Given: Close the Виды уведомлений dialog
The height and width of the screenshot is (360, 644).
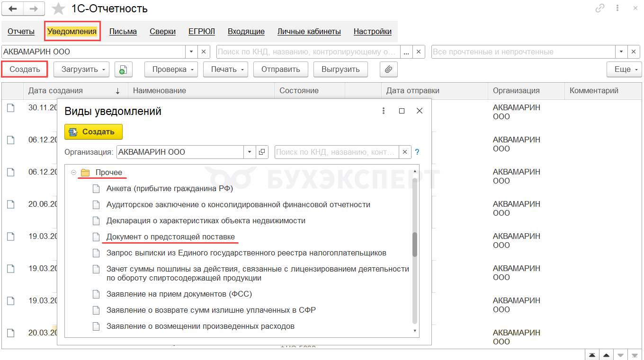Looking at the screenshot, I should click(419, 111).
